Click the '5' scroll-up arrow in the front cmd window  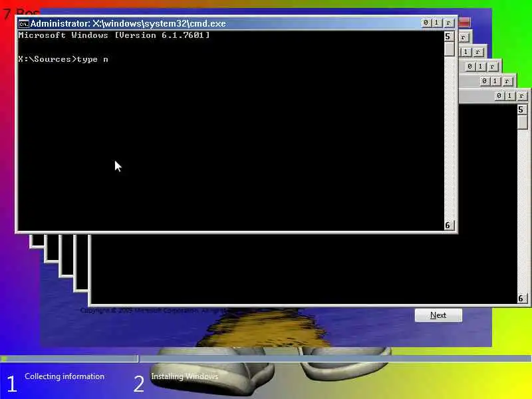coord(448,37)
